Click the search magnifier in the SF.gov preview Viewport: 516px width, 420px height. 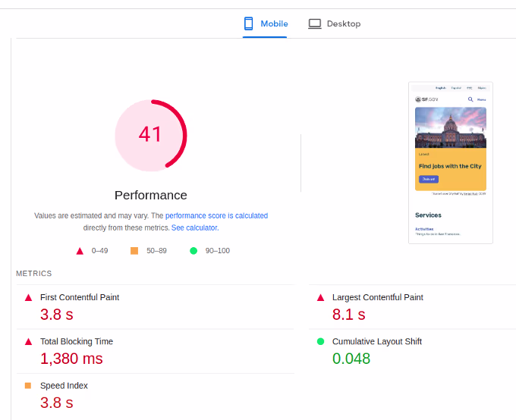[x=470, y=99]
